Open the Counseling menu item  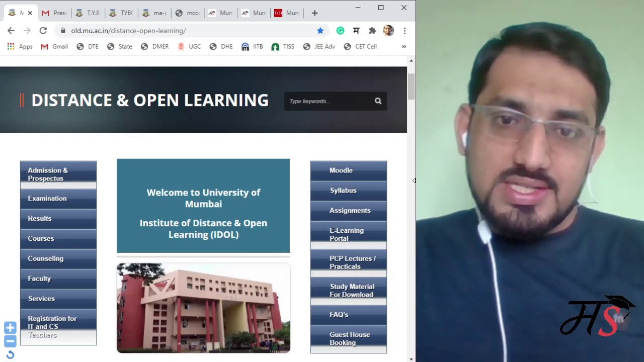[58, 259]
